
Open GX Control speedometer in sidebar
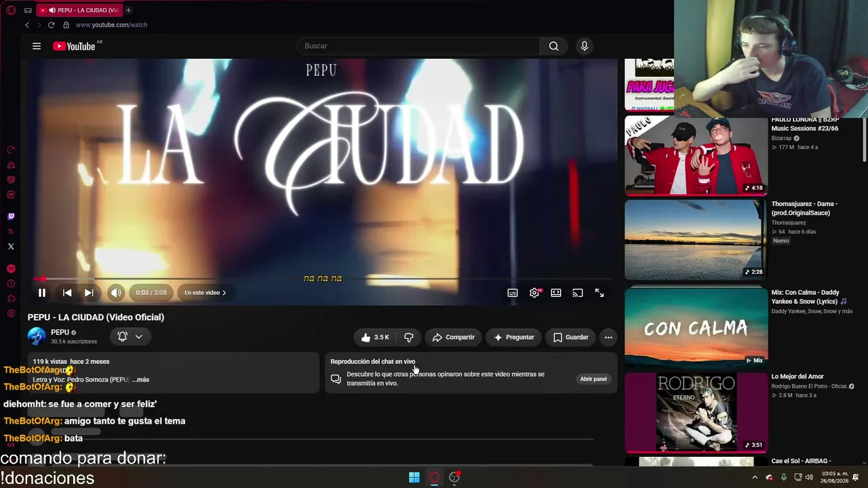click(x=11, y=150)
